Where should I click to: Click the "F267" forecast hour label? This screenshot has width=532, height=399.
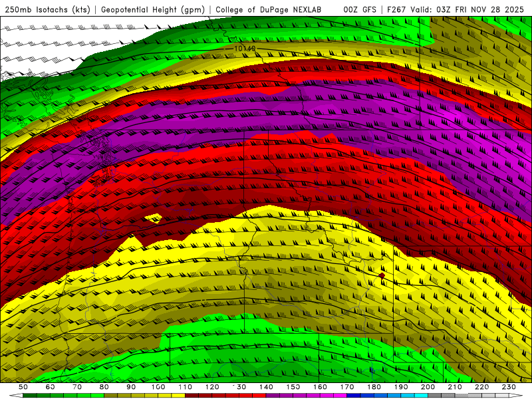coord(396,10)
